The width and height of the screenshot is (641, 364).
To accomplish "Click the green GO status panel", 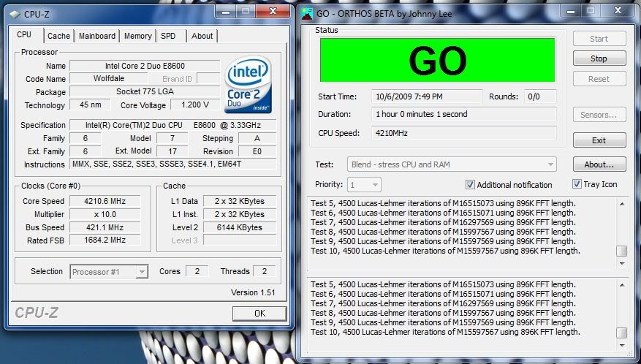I will [437, 60].
